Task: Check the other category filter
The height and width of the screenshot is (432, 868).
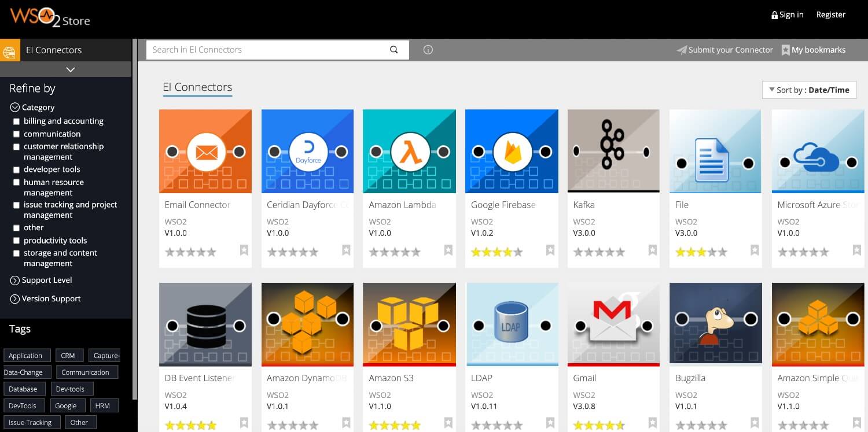Action: coord(16,228)
